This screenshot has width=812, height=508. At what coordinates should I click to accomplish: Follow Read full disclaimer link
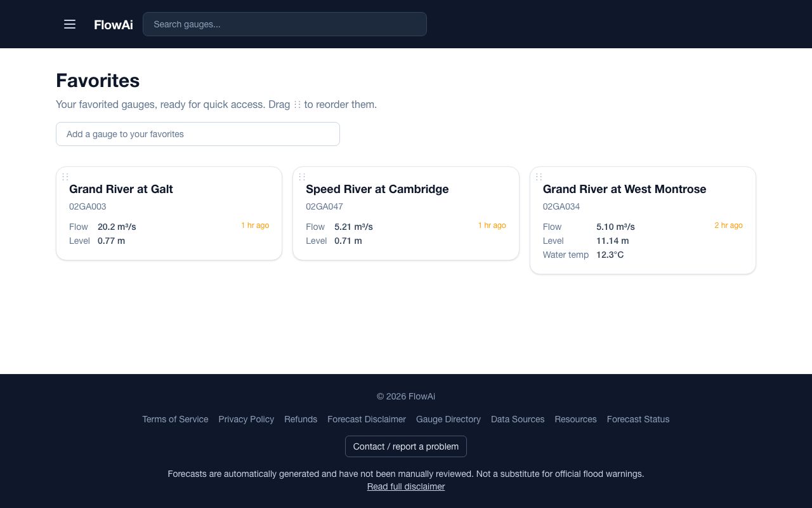tap(406, 486)
